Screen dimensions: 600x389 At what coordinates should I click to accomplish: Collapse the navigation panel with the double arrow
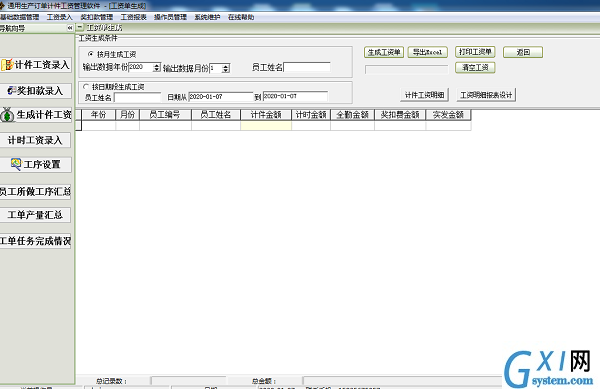pos(70,28)
